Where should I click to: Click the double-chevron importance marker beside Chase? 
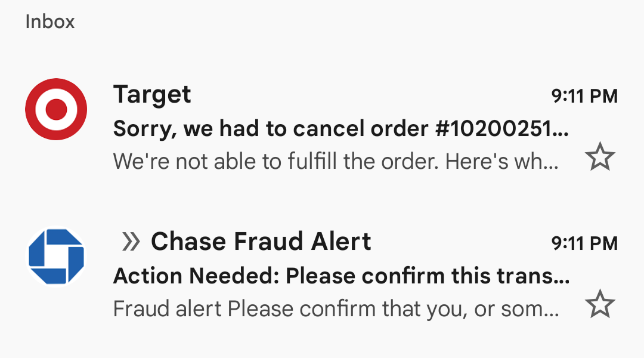click(131, 241)
